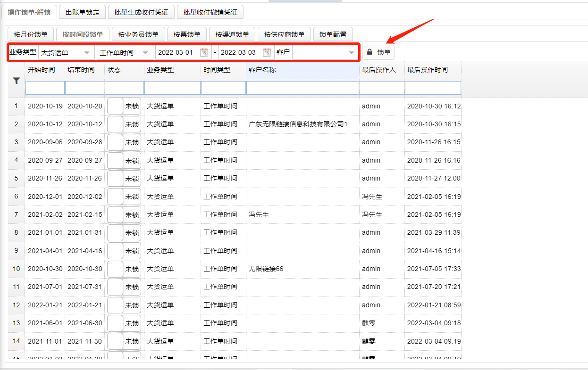Click the funnel filter icon in grid header
The image size is (588, 370).
click(16, 81)
